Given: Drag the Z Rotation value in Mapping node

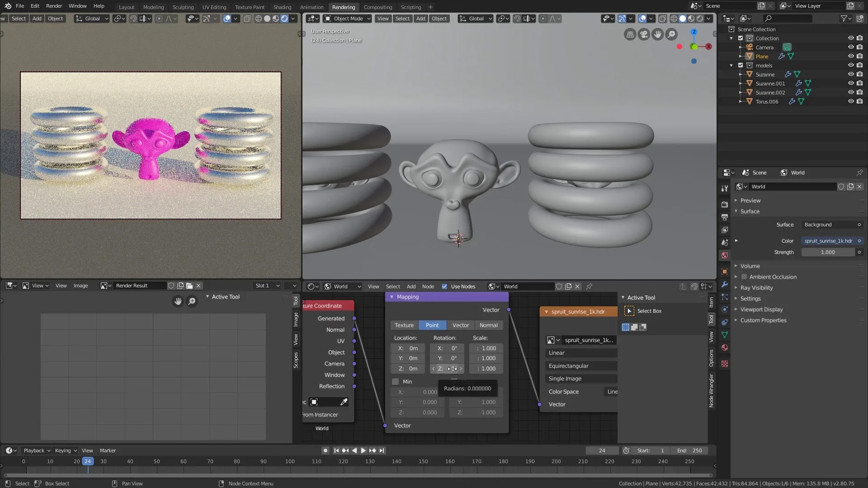Looking at the screenshot, I should click(448, 368).
